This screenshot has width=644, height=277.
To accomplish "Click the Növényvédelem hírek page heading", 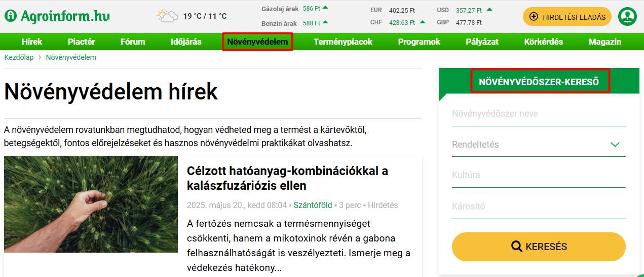I will [111, 92].
